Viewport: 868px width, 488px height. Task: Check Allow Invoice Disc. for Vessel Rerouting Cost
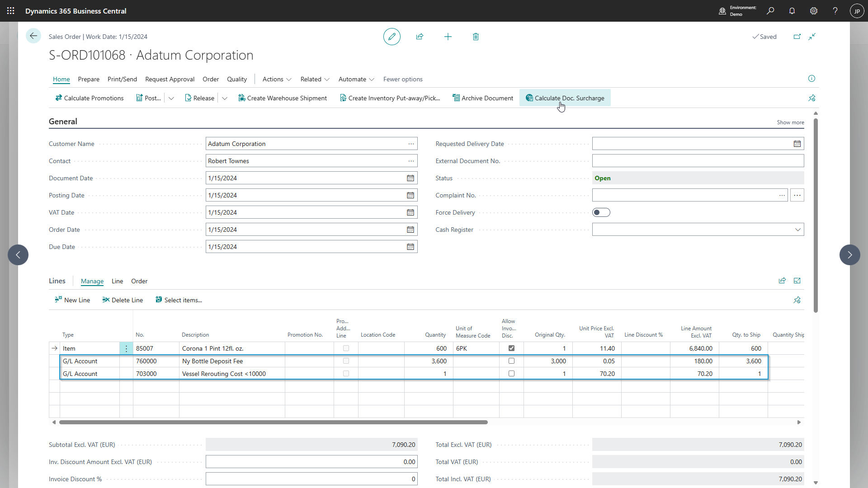(511, 374)
